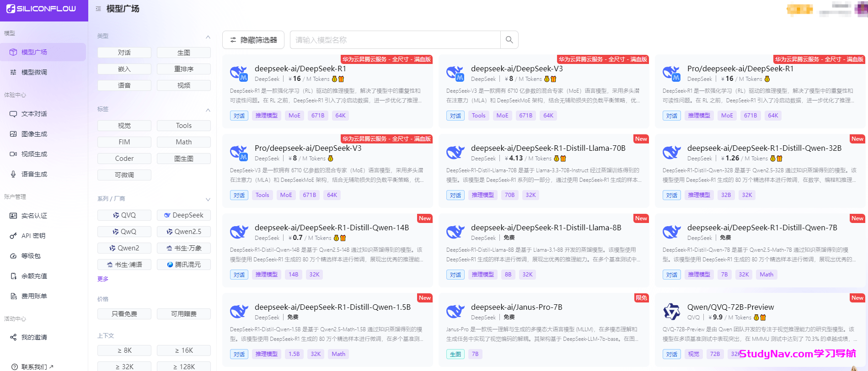The image size is (868, 371).
Task: Click the SiliconFlow logo
Action: tap(41, 9)
